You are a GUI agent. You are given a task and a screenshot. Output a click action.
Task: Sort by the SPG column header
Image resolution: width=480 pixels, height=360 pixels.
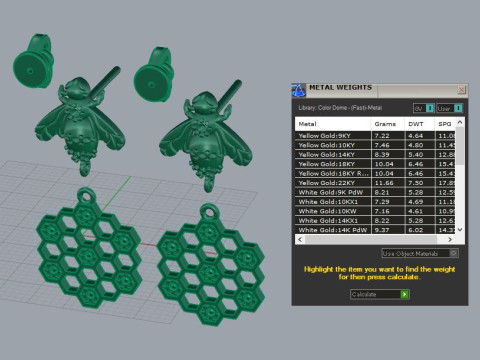click(445, 124)
